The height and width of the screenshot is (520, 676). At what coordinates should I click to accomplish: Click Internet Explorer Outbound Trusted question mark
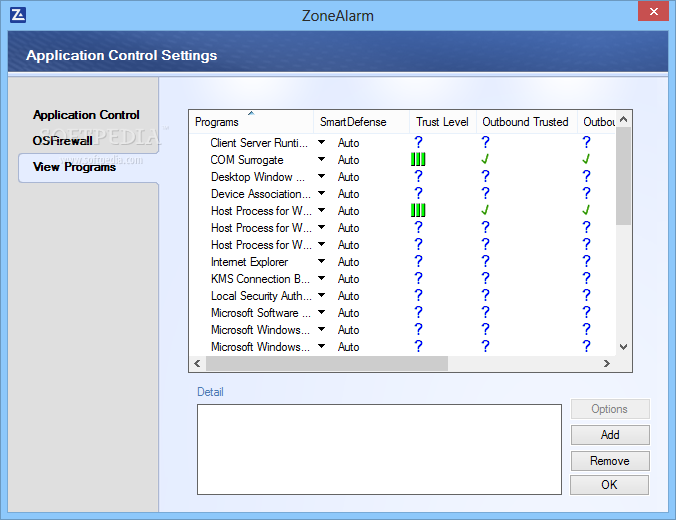[x=485, y=261]
